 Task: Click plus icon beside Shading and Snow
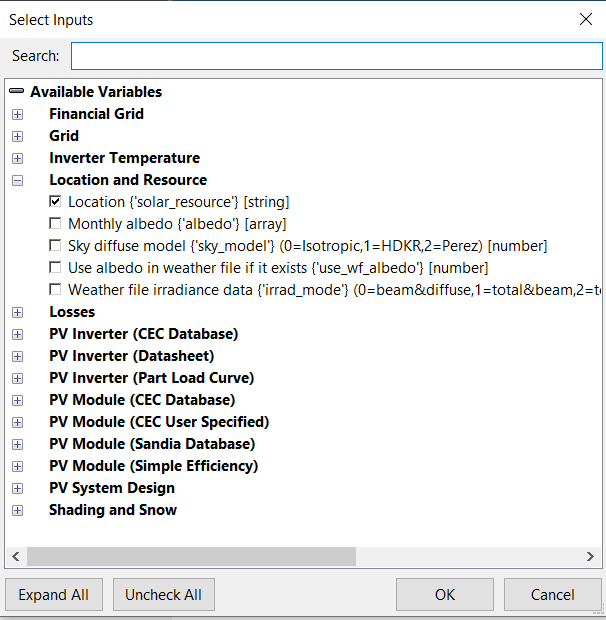[17, 510]
